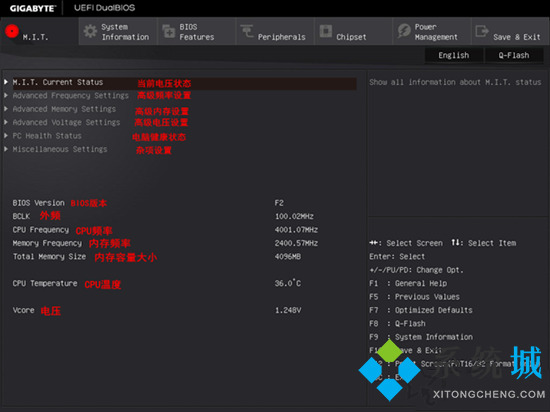The width and height of the screenshot is (550, 412).
Task: Click the CPU Temperature label
Action: (45, 283)
